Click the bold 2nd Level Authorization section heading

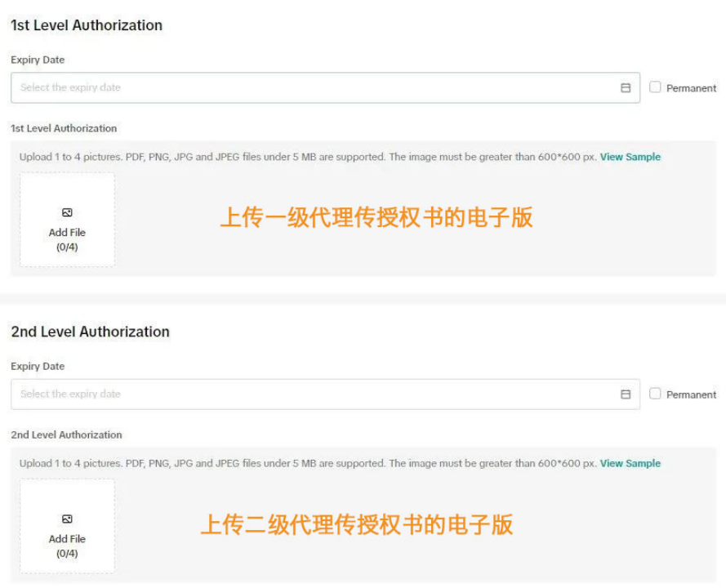pyautogui.click(x=90, y=332)
